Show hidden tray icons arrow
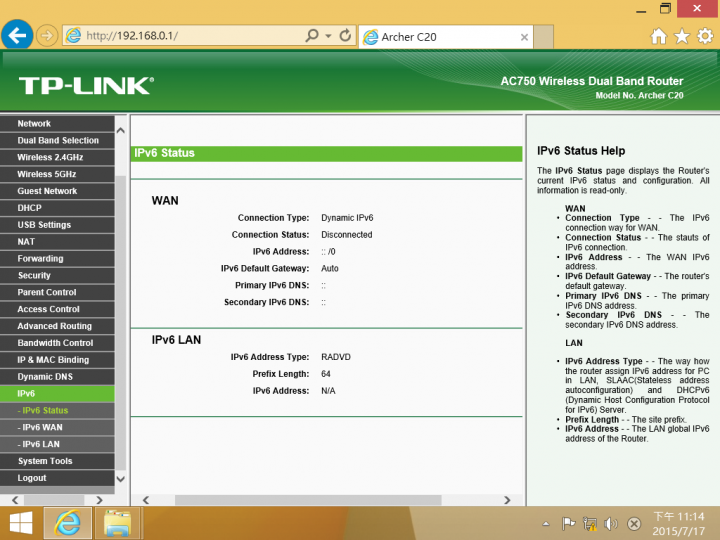Viewport: 720px width, 540px height. (x=546, y=523)
